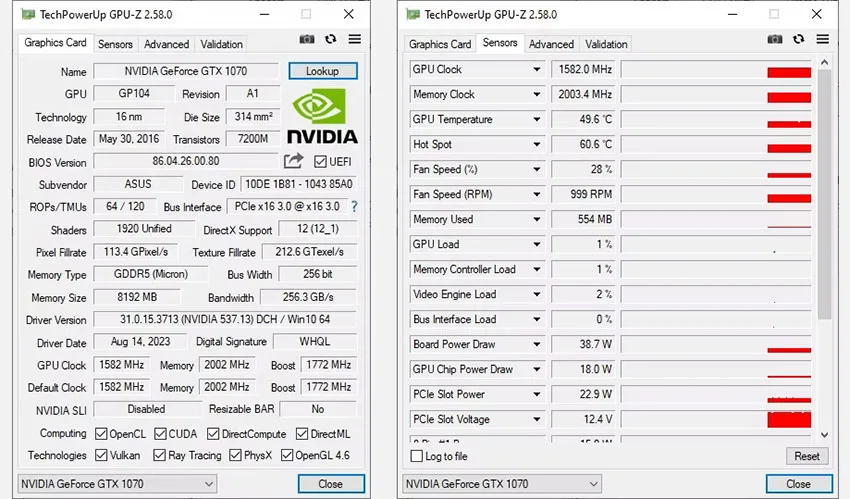Click Close button in left GPU-Z window
Image resolution: width=850 pixels, height=499 pixels.
coord(331,484)
